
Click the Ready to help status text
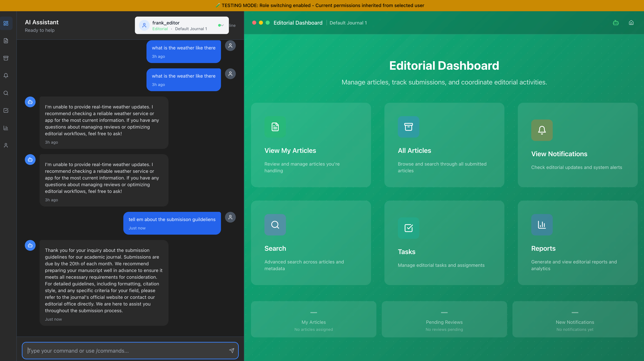(x=39, y=30)
